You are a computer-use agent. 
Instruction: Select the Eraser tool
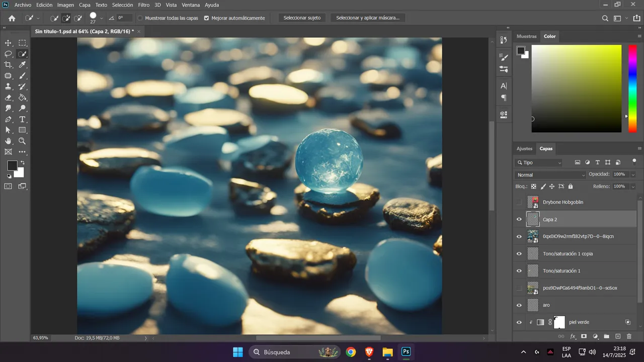(9, 98)
